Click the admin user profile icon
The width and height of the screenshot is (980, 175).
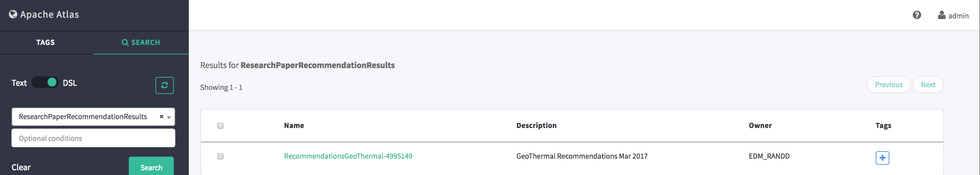coord(941,15)
